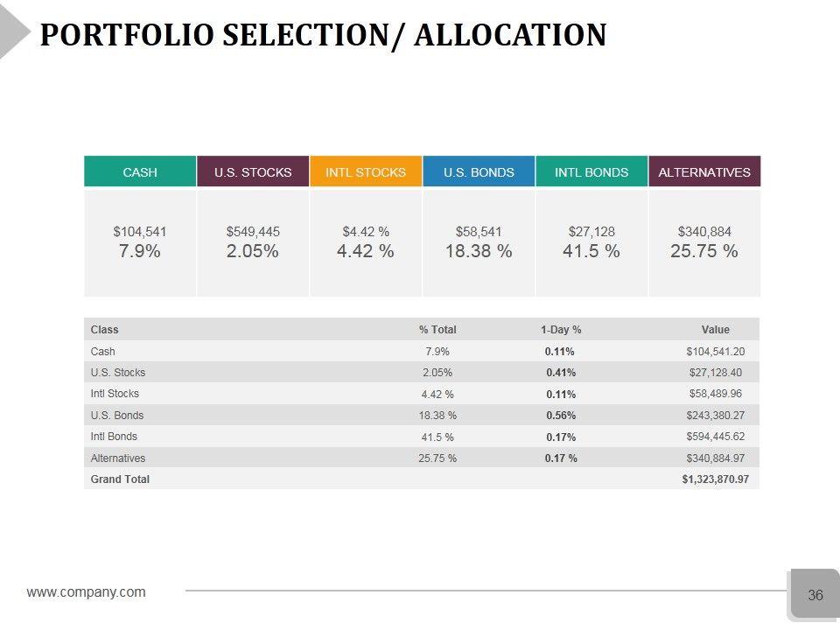Screen dimensions: 840x630
Task: Click the "1-Day %" column header
Action: click(x=561, y=330)
